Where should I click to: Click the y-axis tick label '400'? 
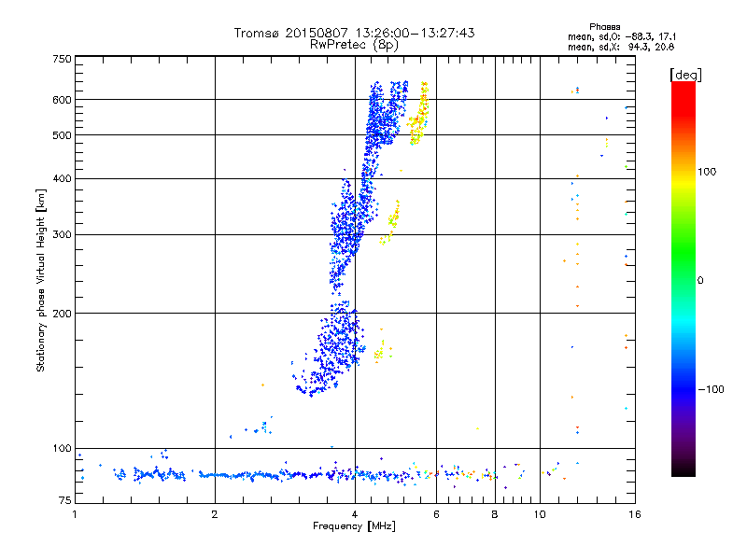62,178
